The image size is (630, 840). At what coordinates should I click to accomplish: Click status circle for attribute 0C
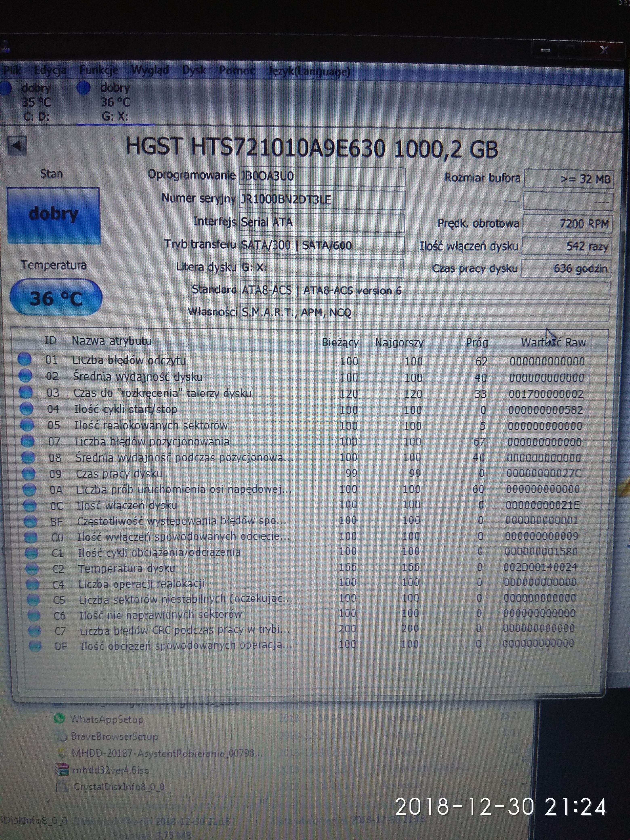pyautogui.click(x=30, y=505)
